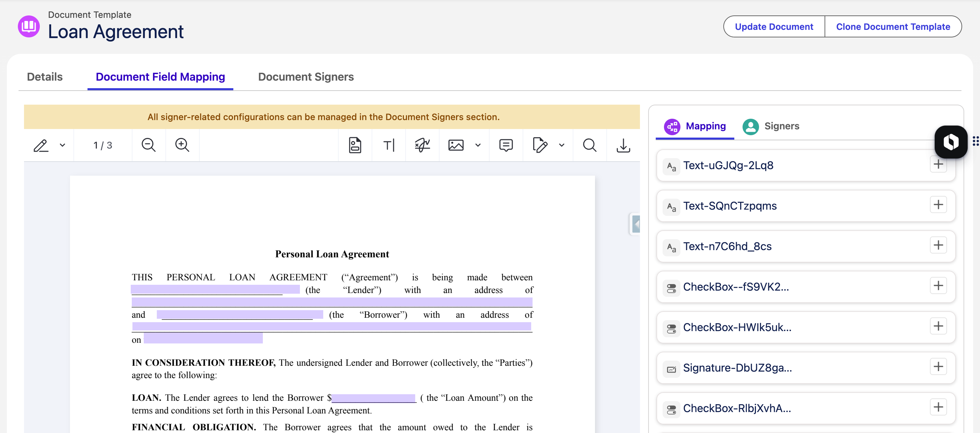Click the page number indicator 1 / 3
This screenshot has height=433, width=980.
point(103,145)
